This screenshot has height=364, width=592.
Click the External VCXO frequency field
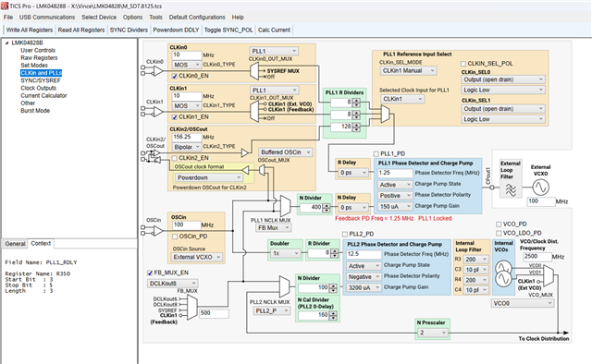(x=540, y=201)
